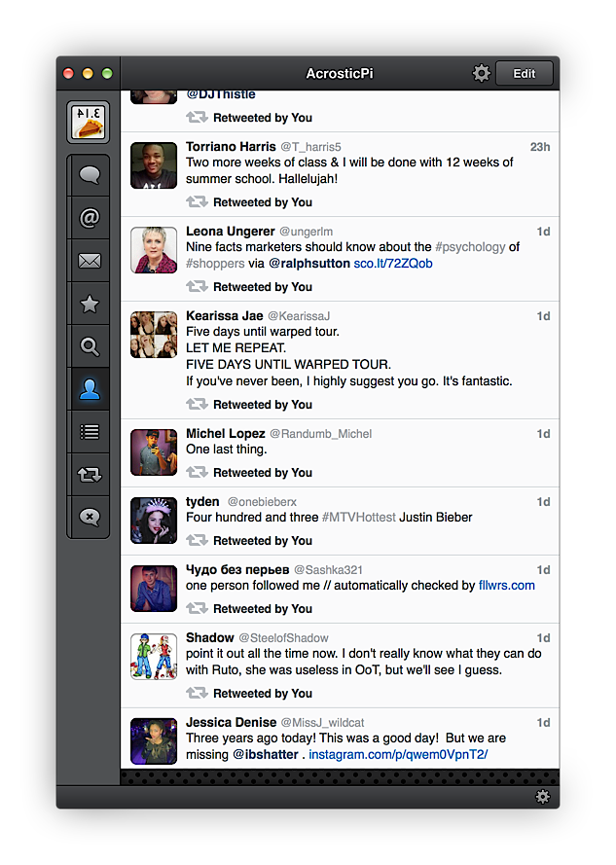This screenshot has width=616, height=865.
Task: Click retweet icon under Torriano Harris tweet
Action: pyautogui.click(x=197, y=202)
